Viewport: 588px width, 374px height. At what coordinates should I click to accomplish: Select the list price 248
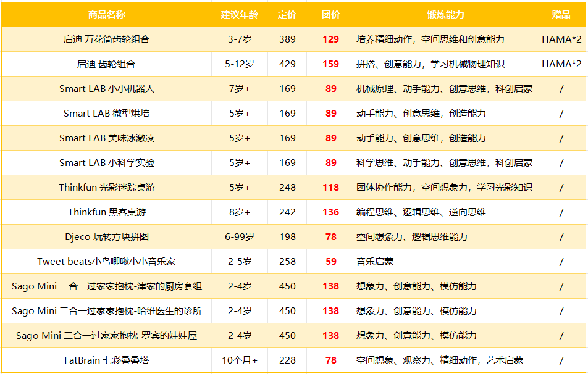pyautogui.click(x=287, y=188)
